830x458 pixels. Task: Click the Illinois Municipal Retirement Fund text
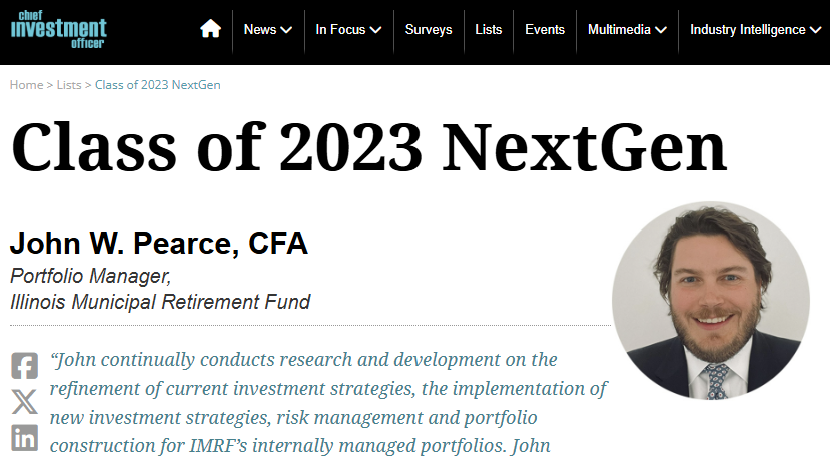tap(160, 301)
